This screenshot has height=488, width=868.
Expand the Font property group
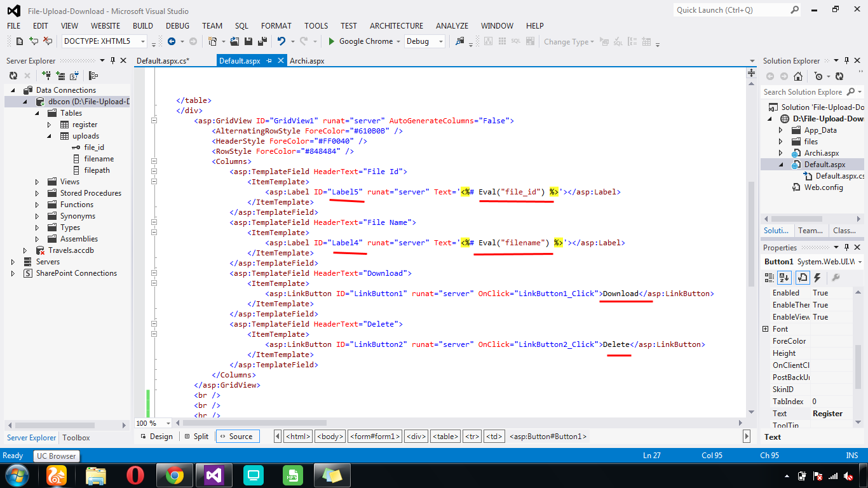(766, 329)
